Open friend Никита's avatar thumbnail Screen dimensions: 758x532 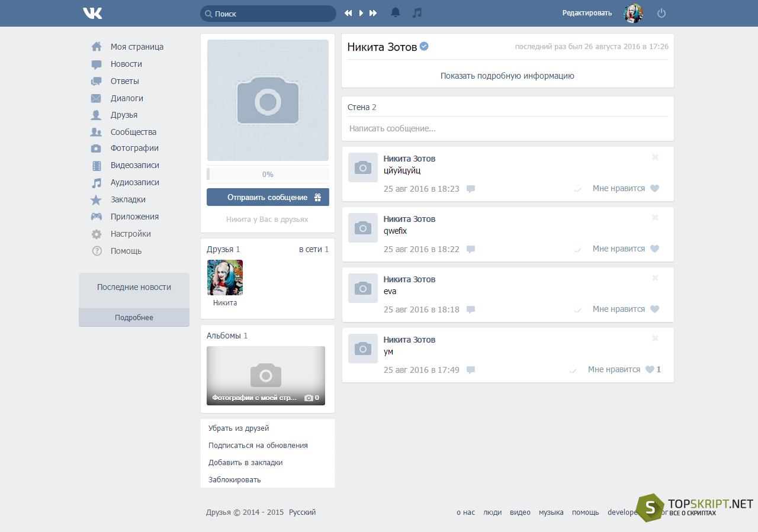click(x=225, y=278)
